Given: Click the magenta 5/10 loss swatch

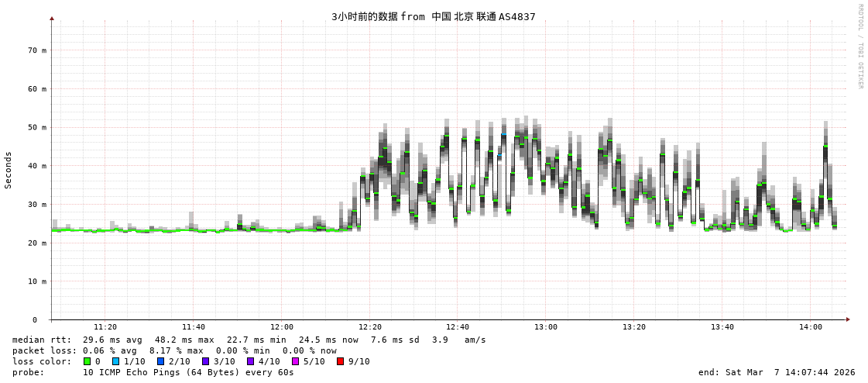Looking at the screenshot, I should coord(295,361).
